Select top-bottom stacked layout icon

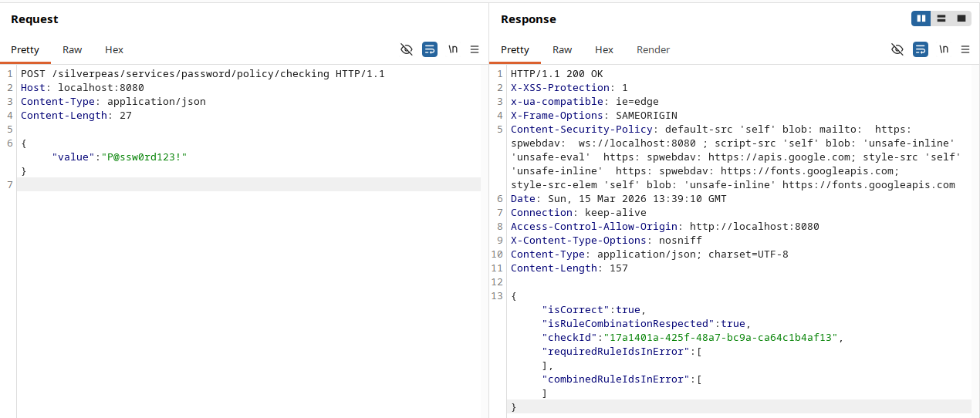pyautogui.click(x=941, y=19)
